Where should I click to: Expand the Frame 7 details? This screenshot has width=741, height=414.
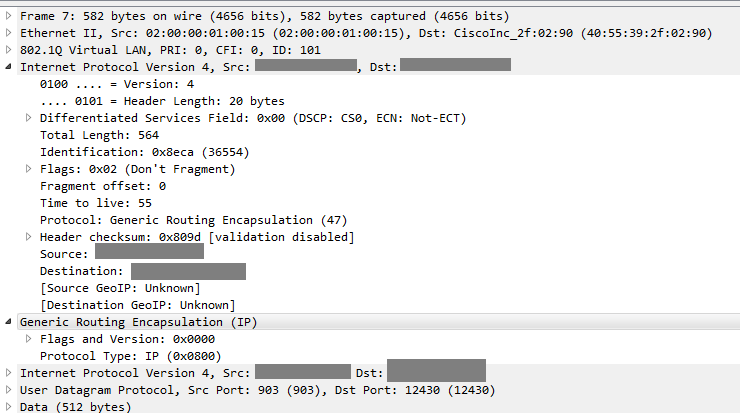tap(9, 16)
